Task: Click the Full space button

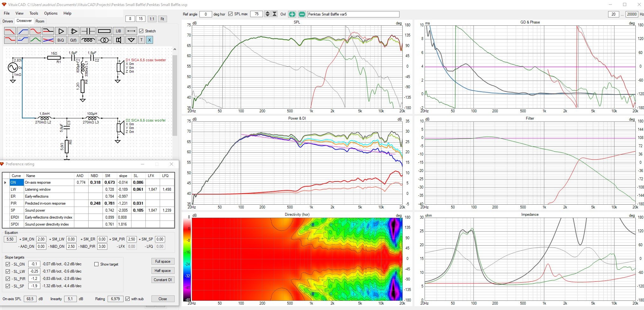Action: coord(163,261)
